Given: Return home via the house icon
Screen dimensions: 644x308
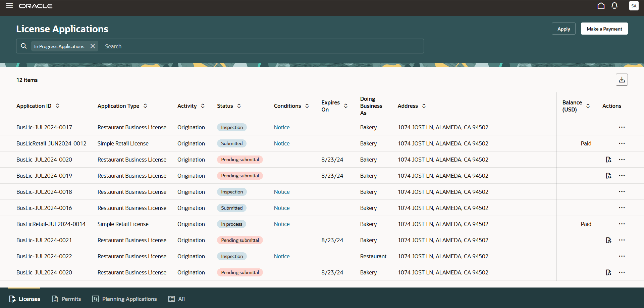Looking at the screenshot, I should (x=601, y=6).
